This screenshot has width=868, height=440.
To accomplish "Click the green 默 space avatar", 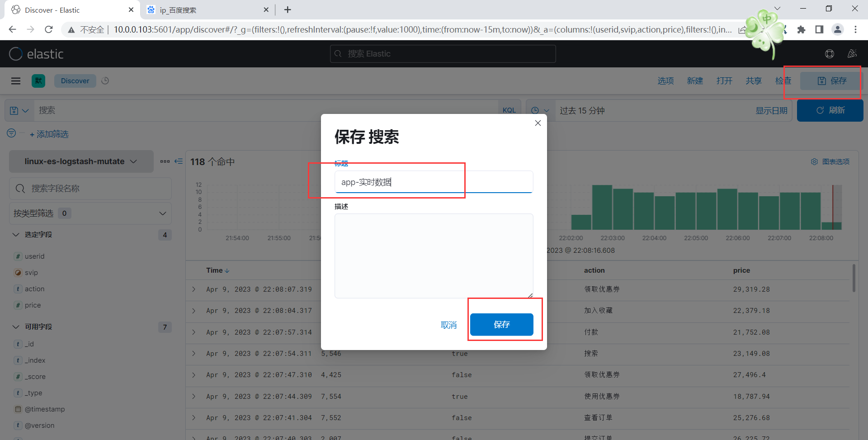I will 38,81.
